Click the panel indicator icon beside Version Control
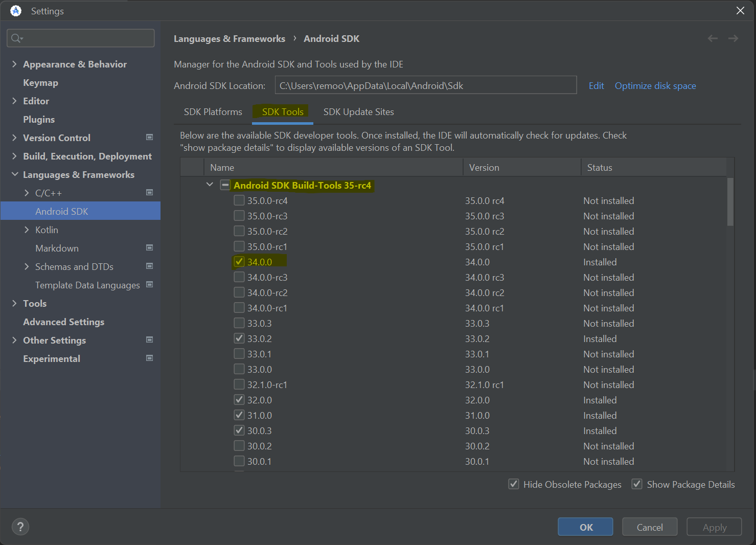756x545 pixels. coord(149,137)
